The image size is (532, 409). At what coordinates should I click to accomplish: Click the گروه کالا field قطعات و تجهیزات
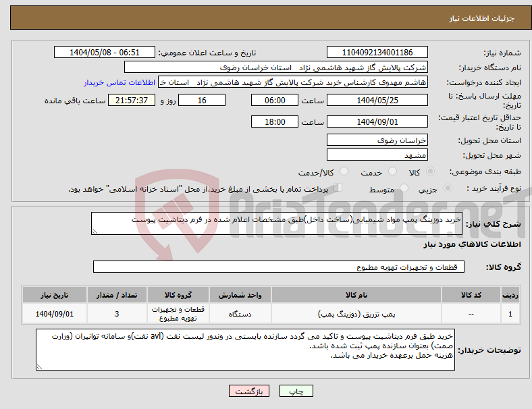click(279, 267)
